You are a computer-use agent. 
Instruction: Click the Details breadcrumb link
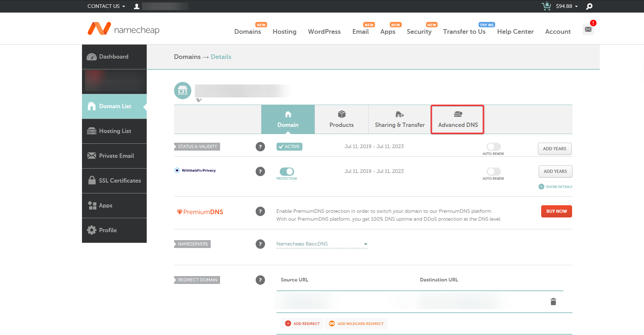click(x=221, y=57)
